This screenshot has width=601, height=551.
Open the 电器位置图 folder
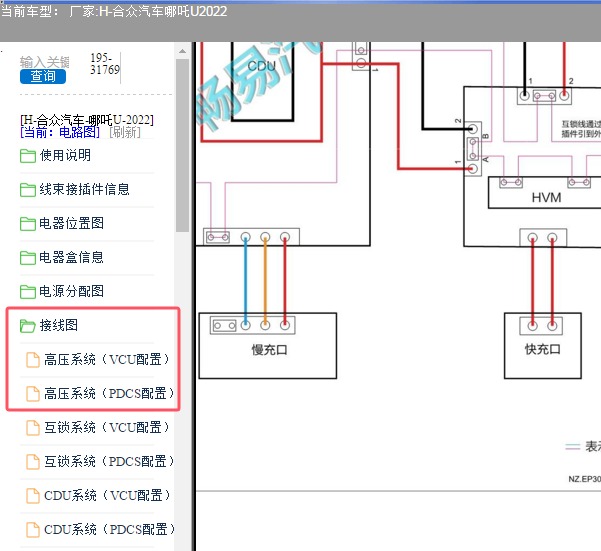pos(72,223)
